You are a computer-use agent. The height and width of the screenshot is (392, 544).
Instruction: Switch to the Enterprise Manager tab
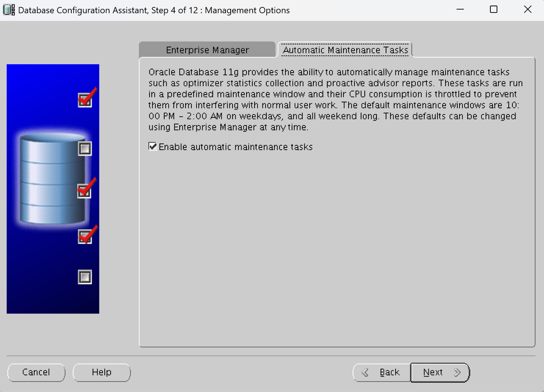[207, 50]
